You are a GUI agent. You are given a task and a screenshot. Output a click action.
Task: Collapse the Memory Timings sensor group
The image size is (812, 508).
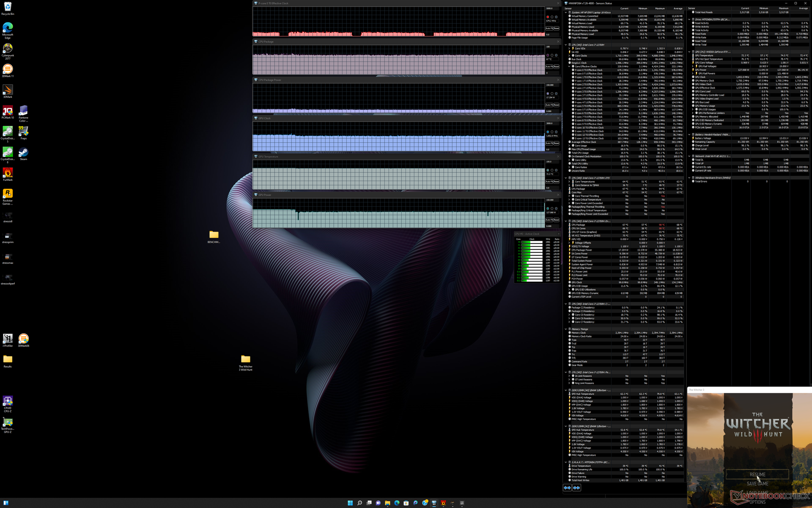tap(566, 329)
